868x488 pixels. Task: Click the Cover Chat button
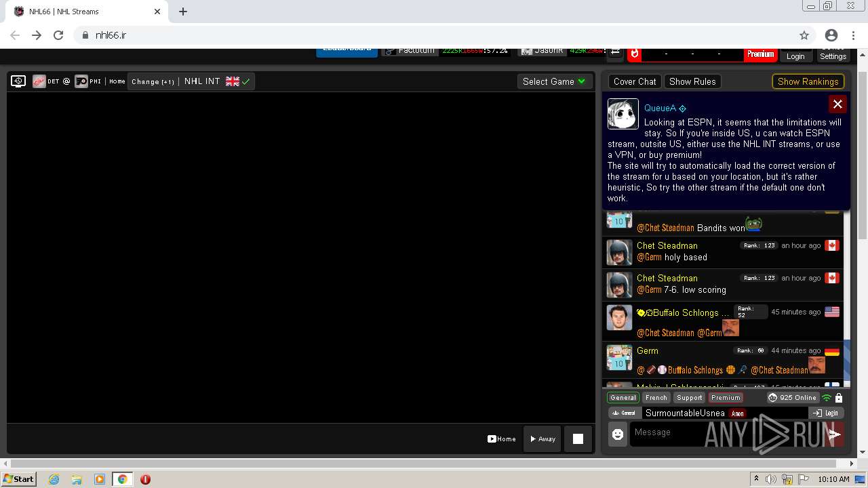click(x=635, y=81)
